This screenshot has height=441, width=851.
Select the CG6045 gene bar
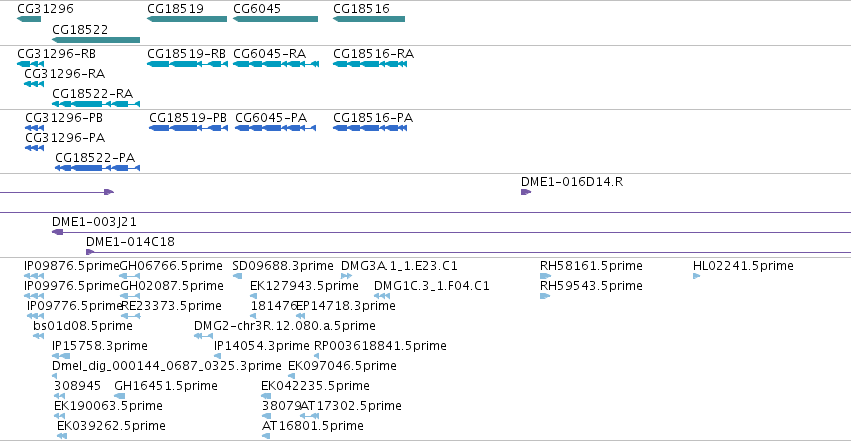click(276, 19)
